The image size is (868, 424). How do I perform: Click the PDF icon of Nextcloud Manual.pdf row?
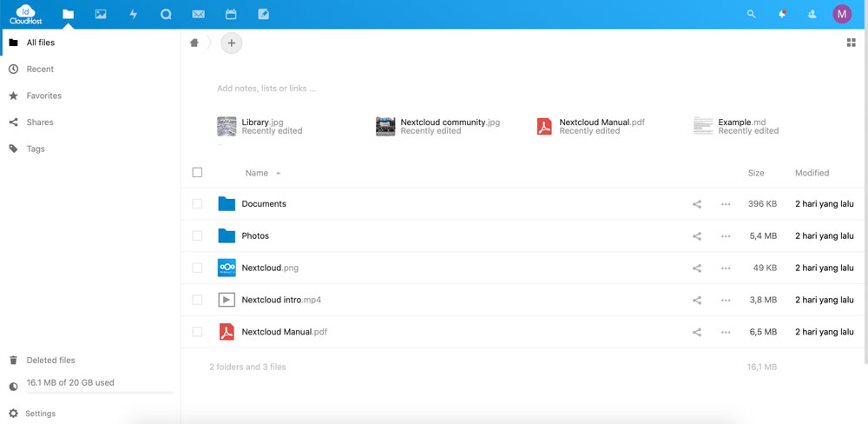tap(227, 333)
